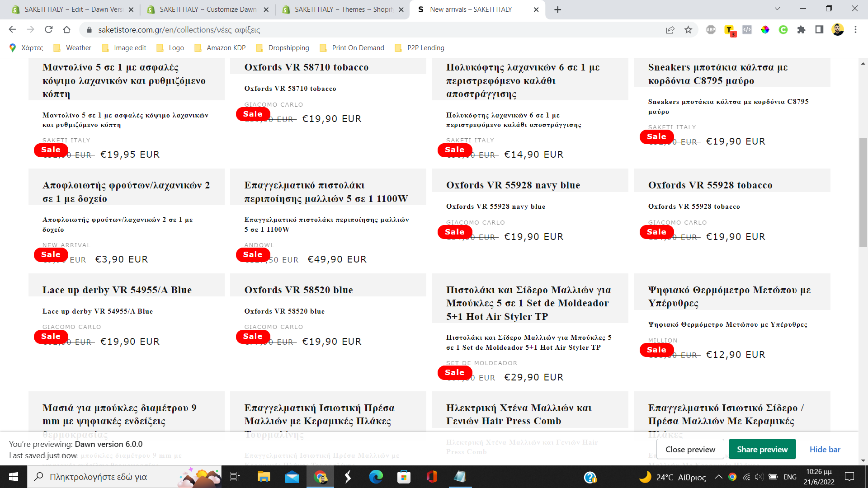Screen dimensions: 868x488
Task: Switch to Customize Dawn tab
Action: [x=208, y=9]
